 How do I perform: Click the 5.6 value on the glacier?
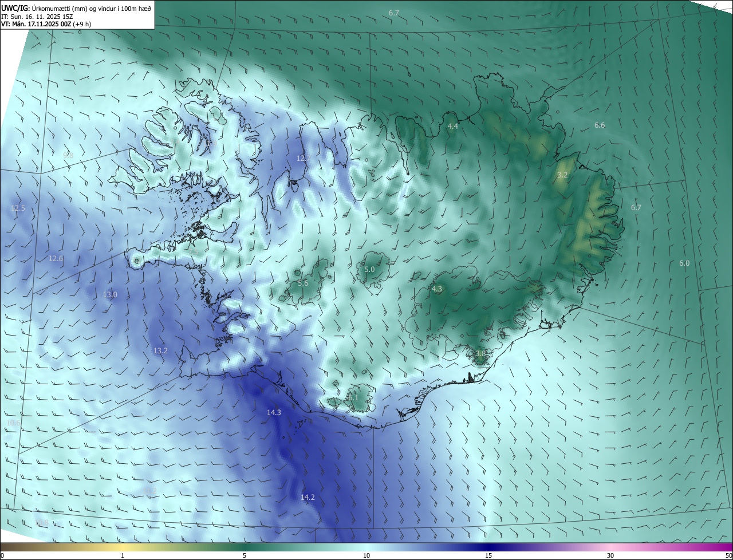(x=303, y=283)
